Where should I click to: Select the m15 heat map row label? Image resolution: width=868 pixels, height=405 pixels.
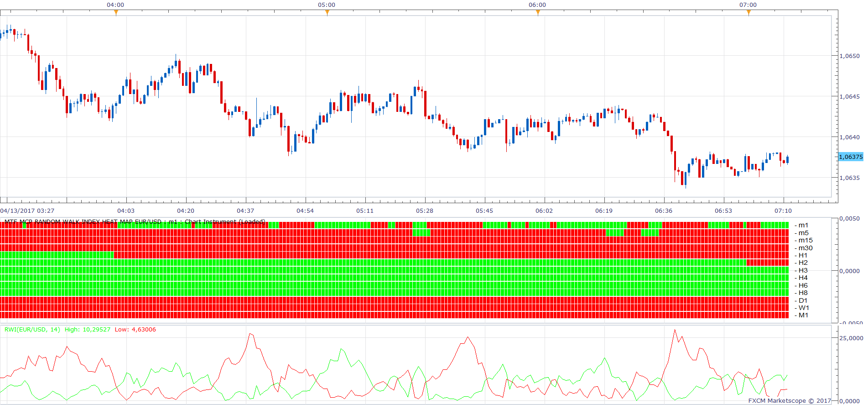[x=804, y=240]
